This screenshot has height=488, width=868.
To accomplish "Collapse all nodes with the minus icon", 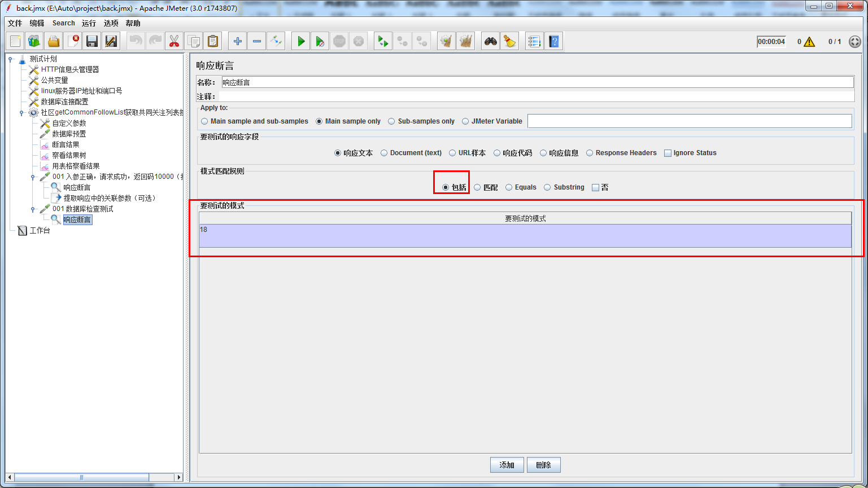I will click(x=257, y=41).
